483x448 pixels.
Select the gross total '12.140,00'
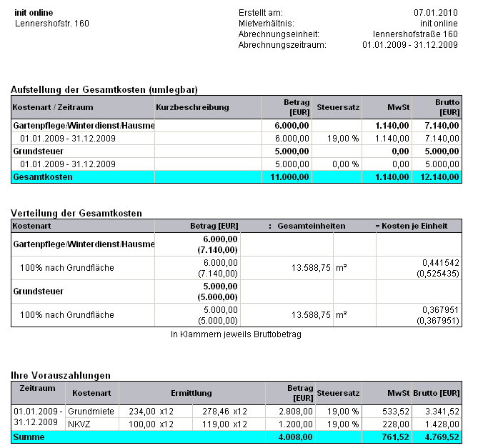pos(439,177)
